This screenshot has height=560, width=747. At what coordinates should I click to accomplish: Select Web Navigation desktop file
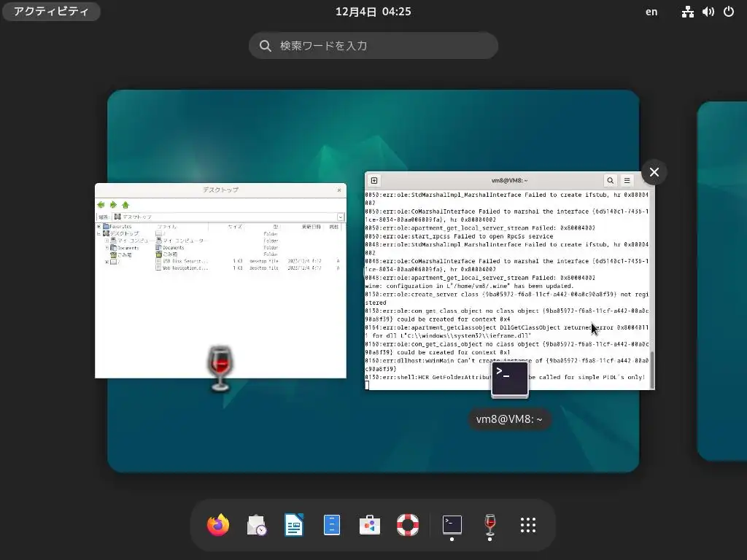(x=183, y=268)
